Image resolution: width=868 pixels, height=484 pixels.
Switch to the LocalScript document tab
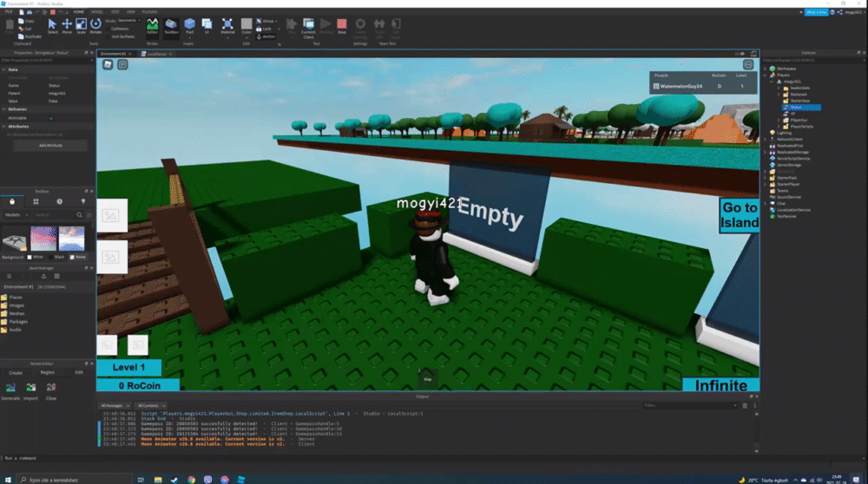coord(156,54)
